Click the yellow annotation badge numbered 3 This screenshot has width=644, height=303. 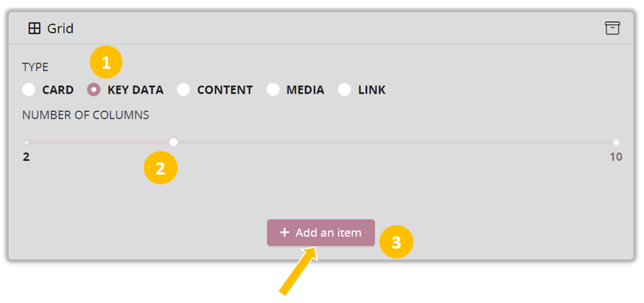tap(396, 242)
